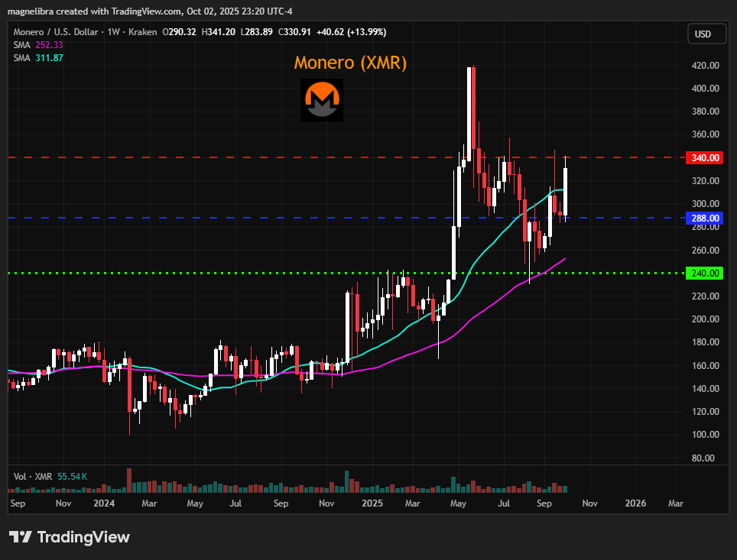Viewport: 737px width, 560px height.
Task: Select the blue 288.00 price label
Action: [x=705, y=218]
